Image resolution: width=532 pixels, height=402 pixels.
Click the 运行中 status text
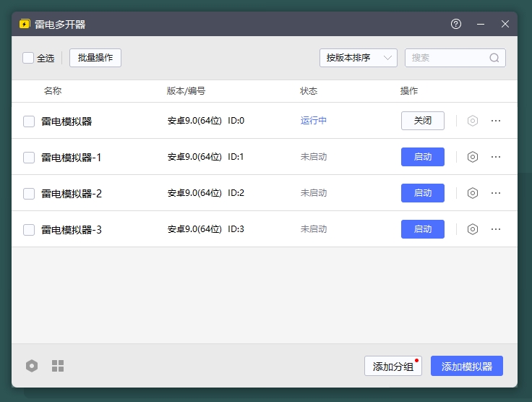coord(314,121)
